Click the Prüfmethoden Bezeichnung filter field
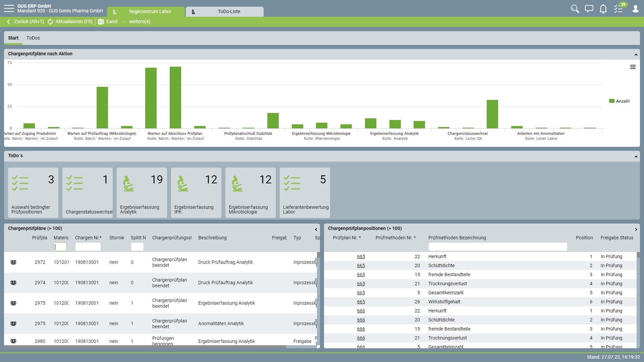This screenshot has height=362, width=644. [497, 247]
